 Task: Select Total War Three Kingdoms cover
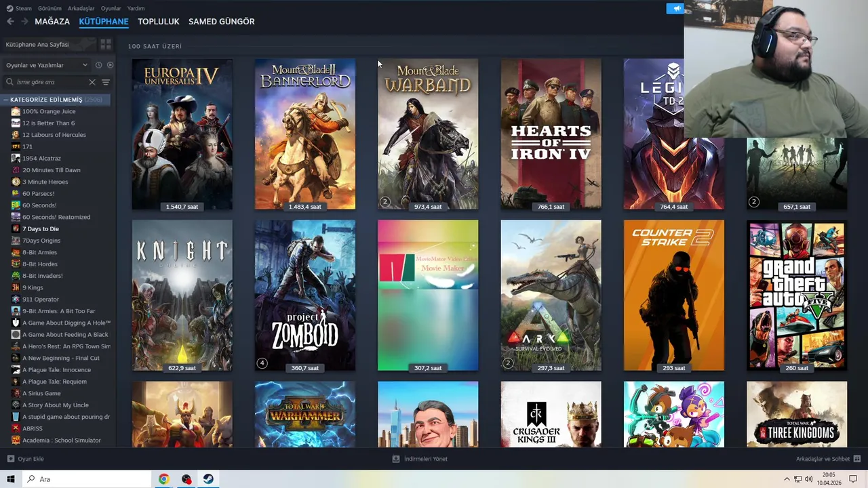coord(797,414)
